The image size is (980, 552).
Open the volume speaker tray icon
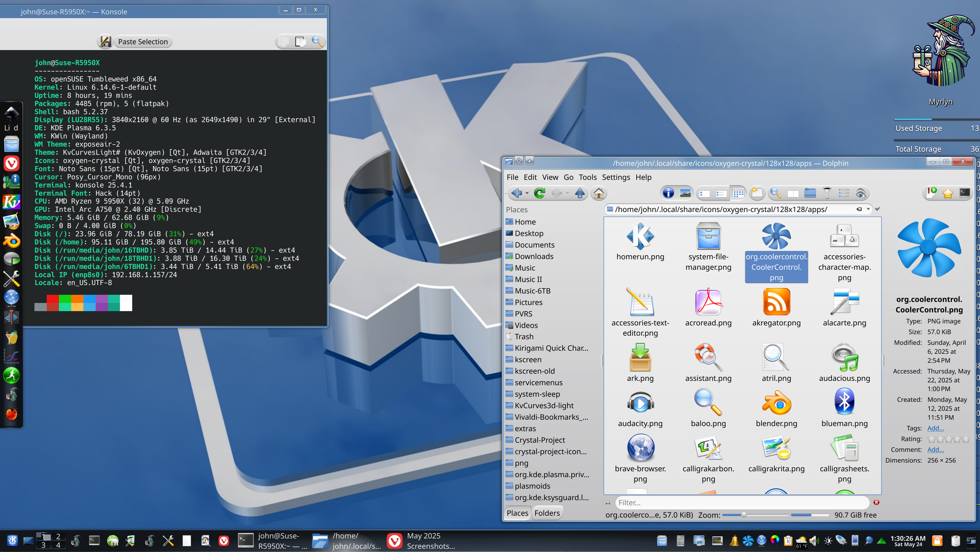814,541
